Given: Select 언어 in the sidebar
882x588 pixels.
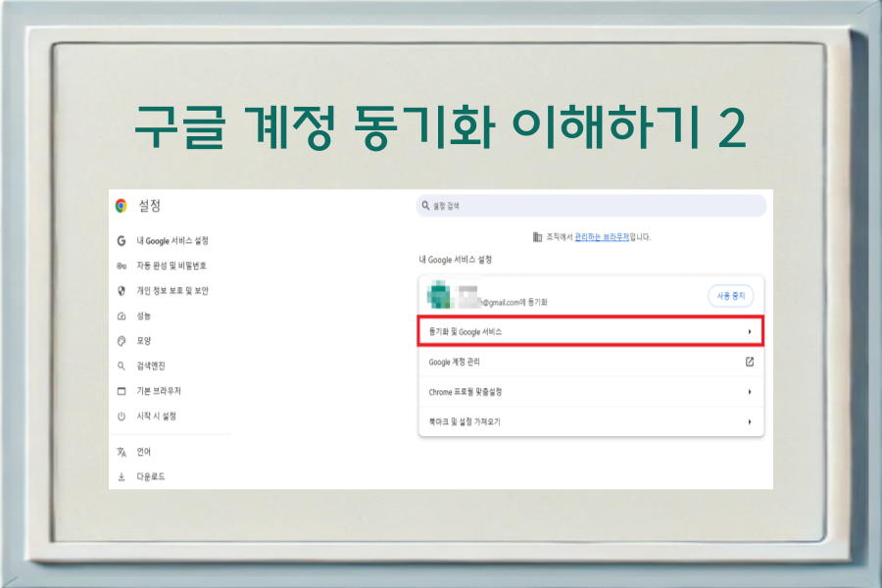Looking at the screenshot, I should [x=143, y=452].
